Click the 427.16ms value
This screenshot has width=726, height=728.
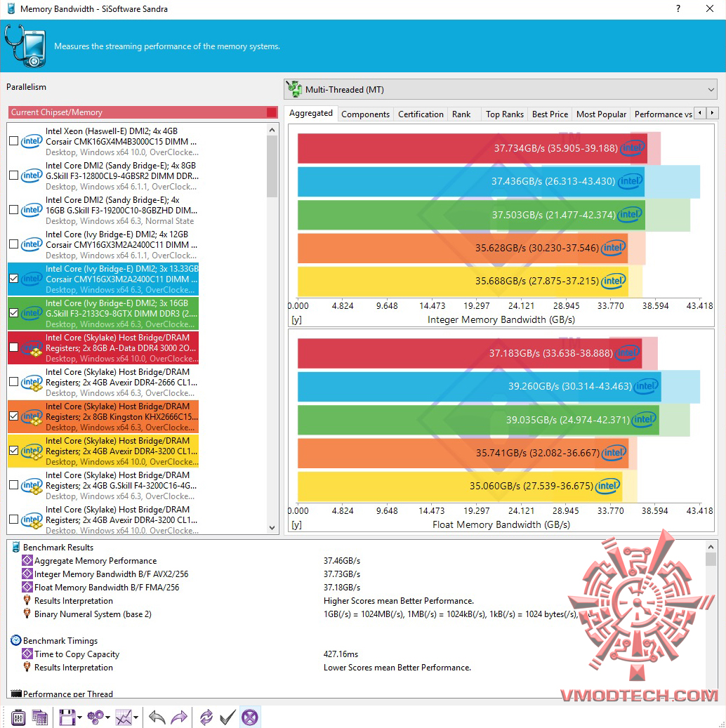pyautogui.click(x=341, y=654)
